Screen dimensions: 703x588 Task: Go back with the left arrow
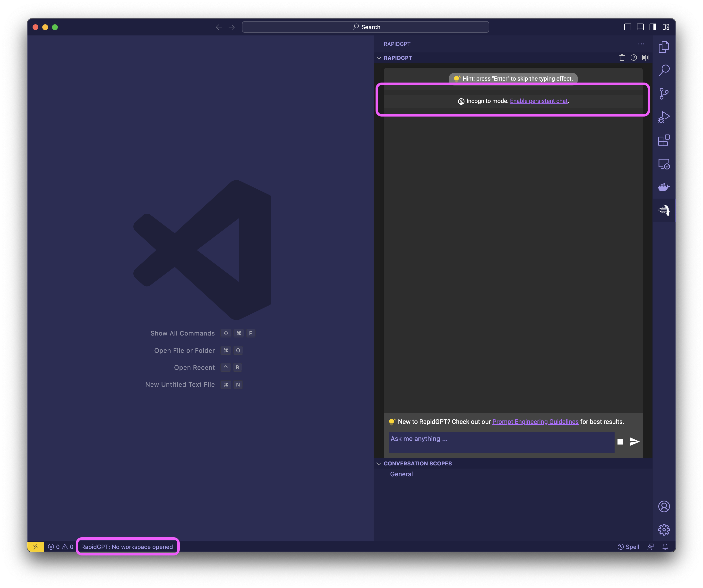tap(219, 27)
